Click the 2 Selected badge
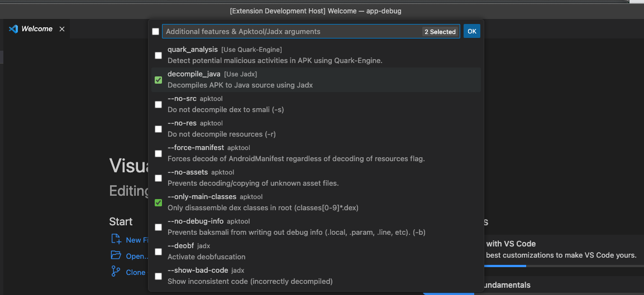 (x=440, y=32)
